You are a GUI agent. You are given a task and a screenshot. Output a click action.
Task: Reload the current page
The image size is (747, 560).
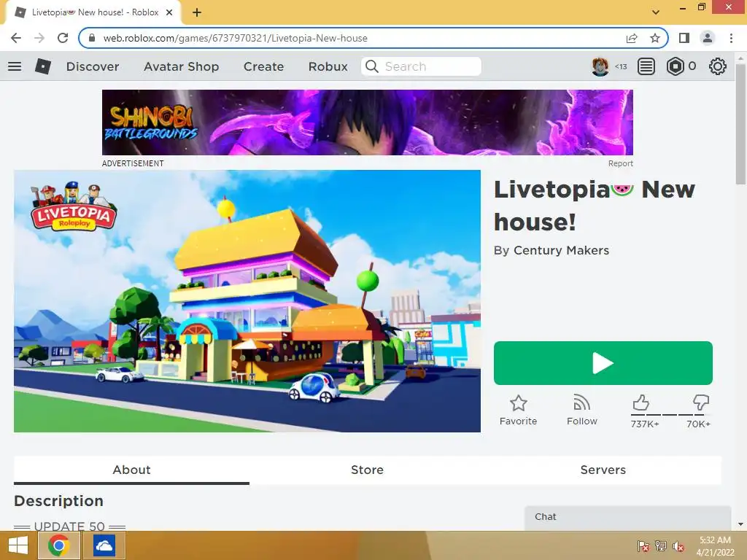pos(63,38)
